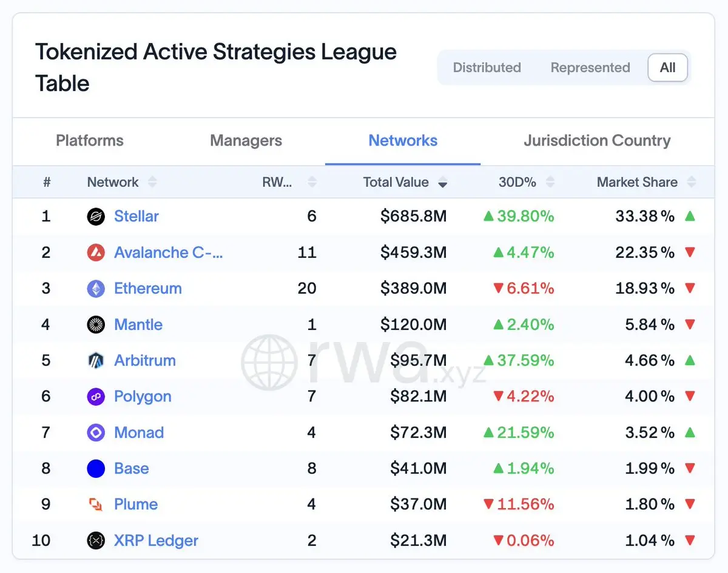Switch to the Jurisdiction Country tab
Viewport: 728px width, 573px height.
point(597,141)
